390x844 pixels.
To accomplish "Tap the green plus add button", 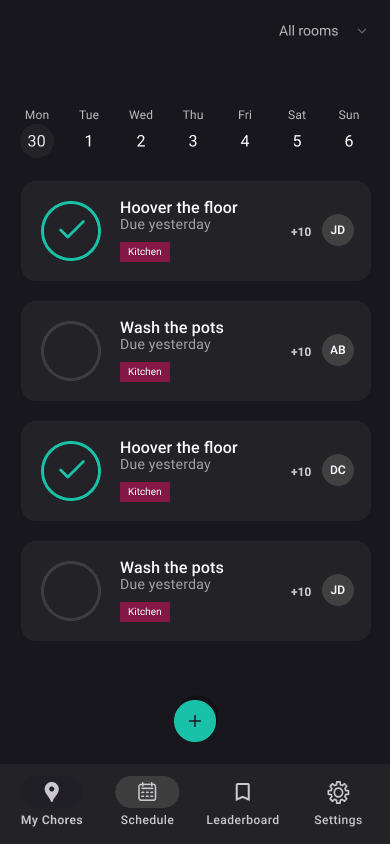I will pos(195,721).
